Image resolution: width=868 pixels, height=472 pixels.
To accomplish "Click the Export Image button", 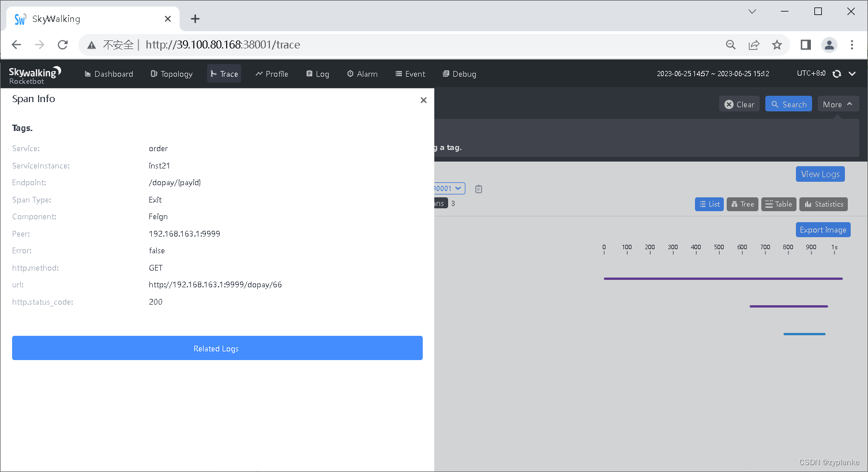I will [823, 230].
